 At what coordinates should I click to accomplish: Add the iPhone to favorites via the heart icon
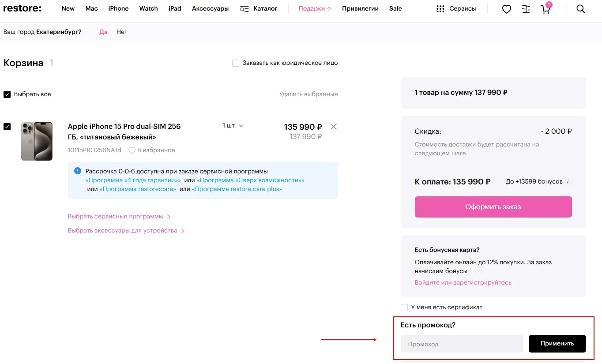[132, 150]
